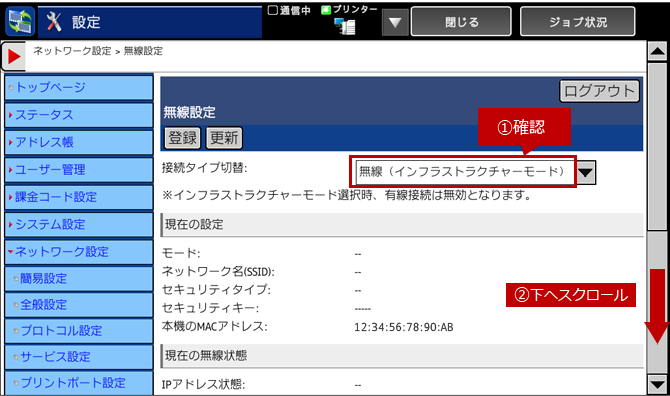Click scrollbar down arrow
Image resolution: width=670 pixels, height=396 pixels.
[657, 384]
